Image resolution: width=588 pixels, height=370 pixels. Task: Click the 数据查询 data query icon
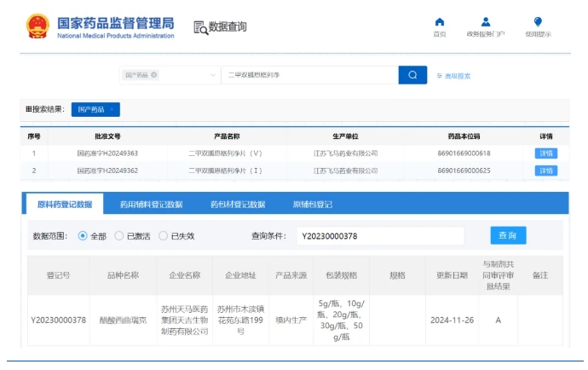pyautogui.click(x=201, y=27)
